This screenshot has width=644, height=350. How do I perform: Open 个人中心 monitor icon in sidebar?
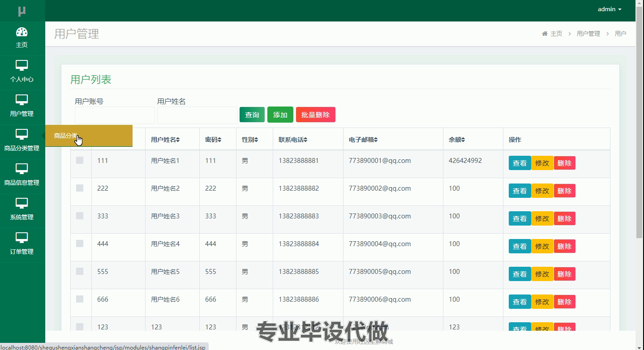coord(21,65)
